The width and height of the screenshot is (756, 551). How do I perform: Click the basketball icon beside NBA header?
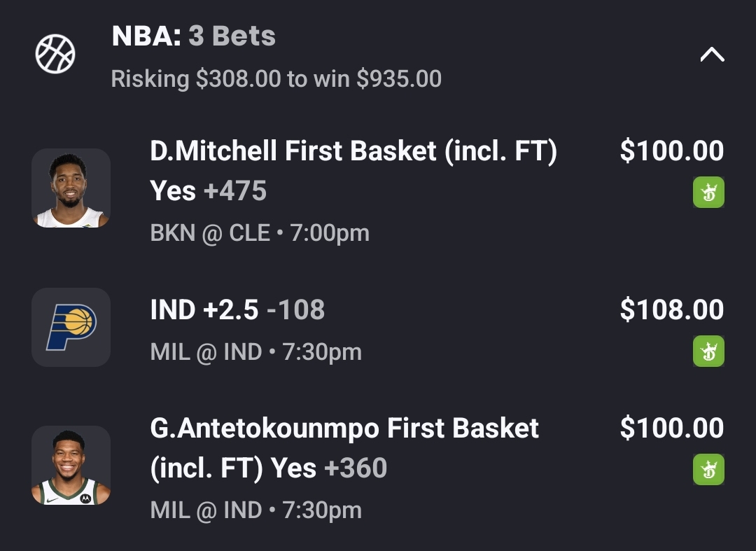click(55, 55)
